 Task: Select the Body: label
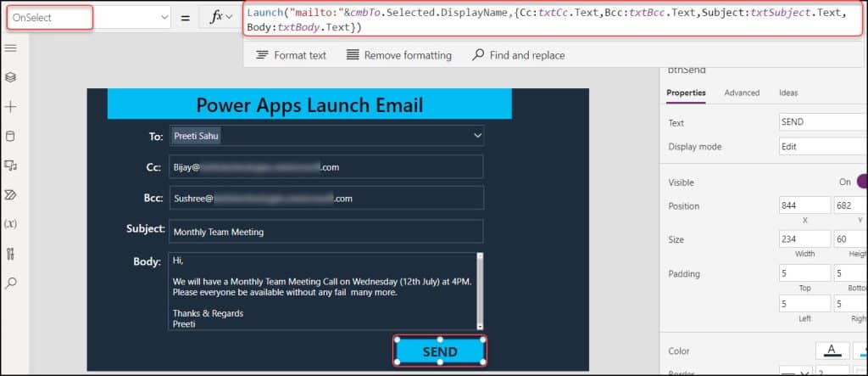click(x=147, y=261)
